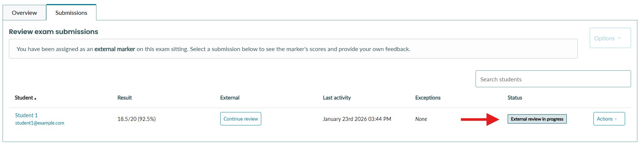Click the Search students field

point(553,79)
